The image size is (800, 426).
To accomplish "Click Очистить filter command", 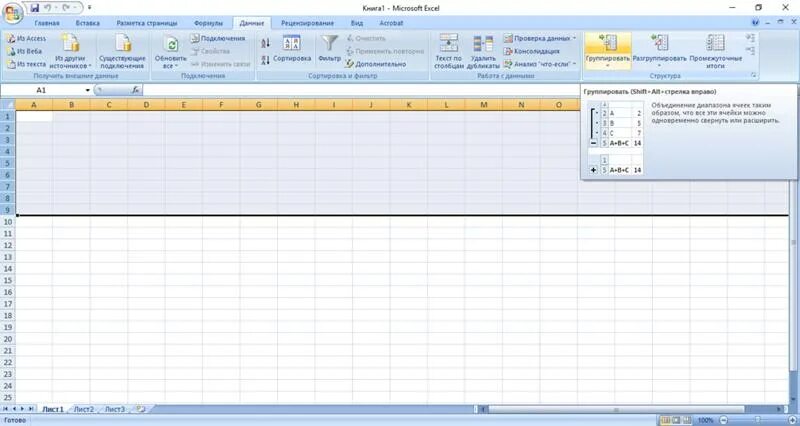I will (x=366, y=39).
